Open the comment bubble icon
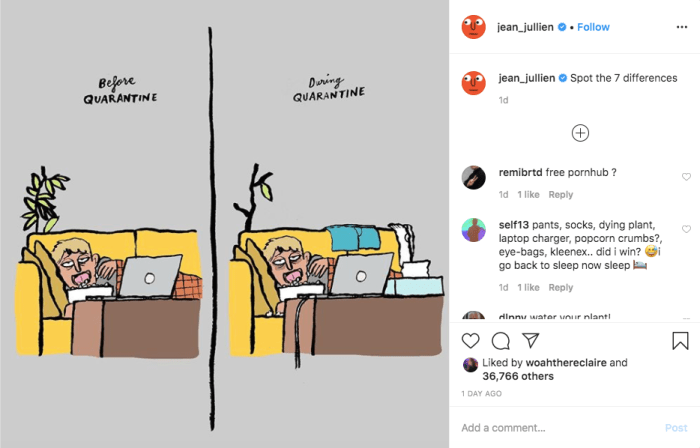700x448 pixels. [x=500, y=341]
